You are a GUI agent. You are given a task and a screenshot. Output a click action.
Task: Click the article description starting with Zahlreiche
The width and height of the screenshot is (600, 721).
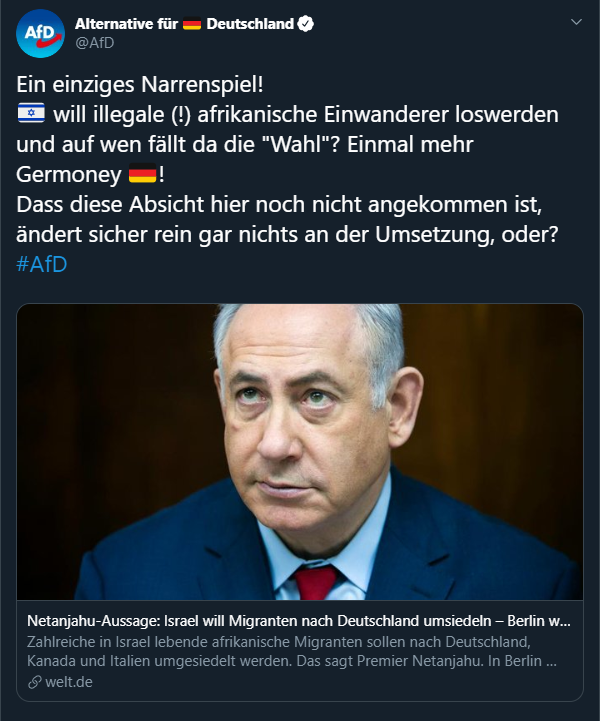point(292,652)
